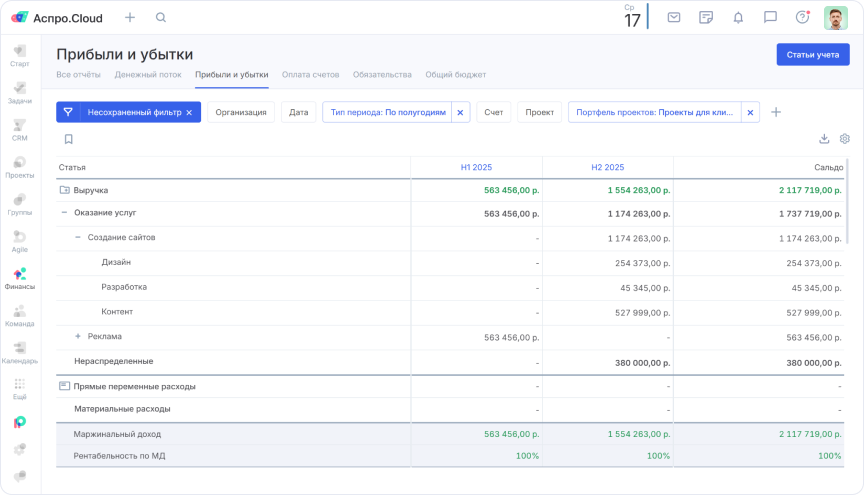Click the help question mark icon
Viewport: 864px width, 495px height.
pyautogui.click(x=802, y=17)
